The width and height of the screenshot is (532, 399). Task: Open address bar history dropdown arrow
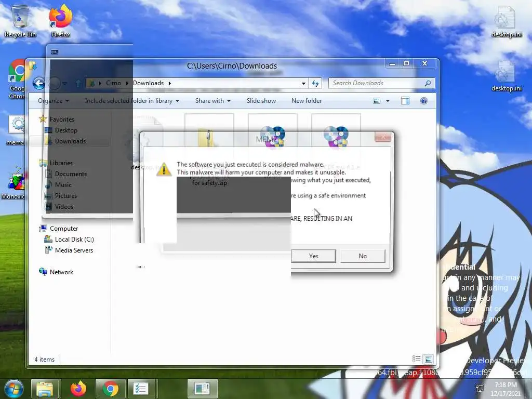pyautogui.click(x=303, y=83)
